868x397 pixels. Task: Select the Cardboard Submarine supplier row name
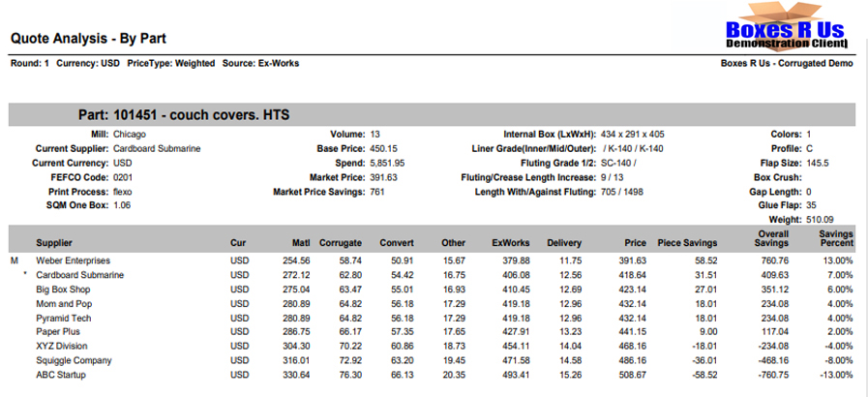[79, 275]
